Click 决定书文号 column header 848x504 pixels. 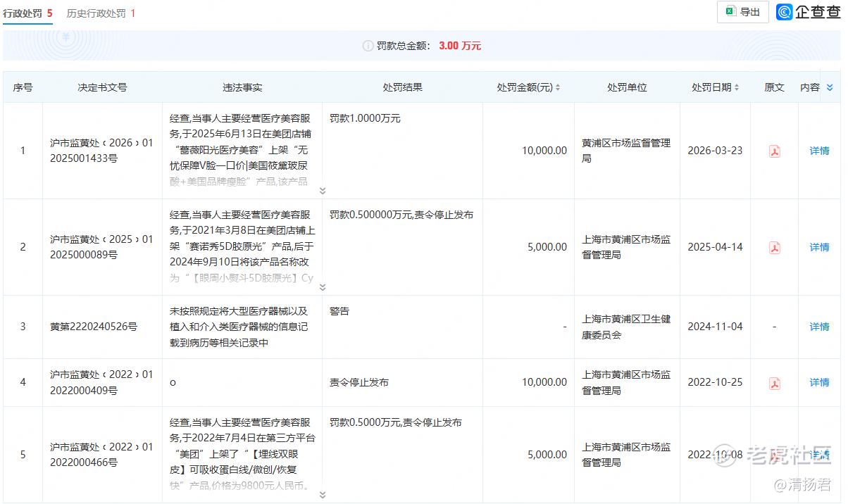coord(102,88)
